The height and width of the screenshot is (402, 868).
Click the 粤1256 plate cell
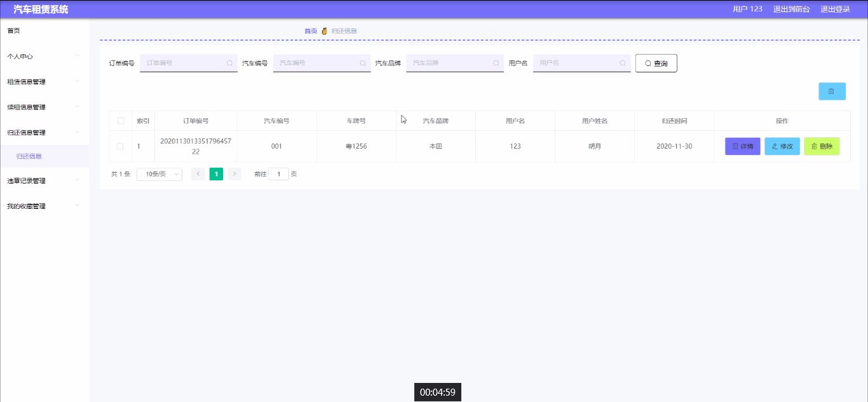point(356,146)
